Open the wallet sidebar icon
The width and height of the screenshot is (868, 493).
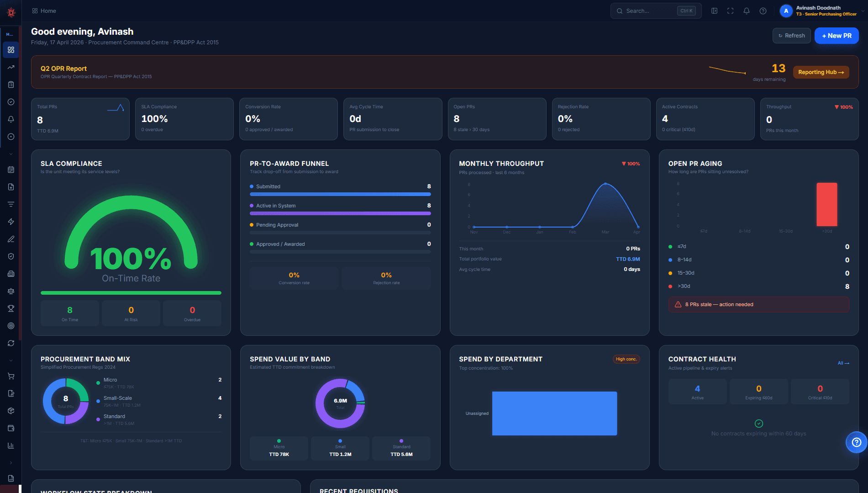pos(11,428)
